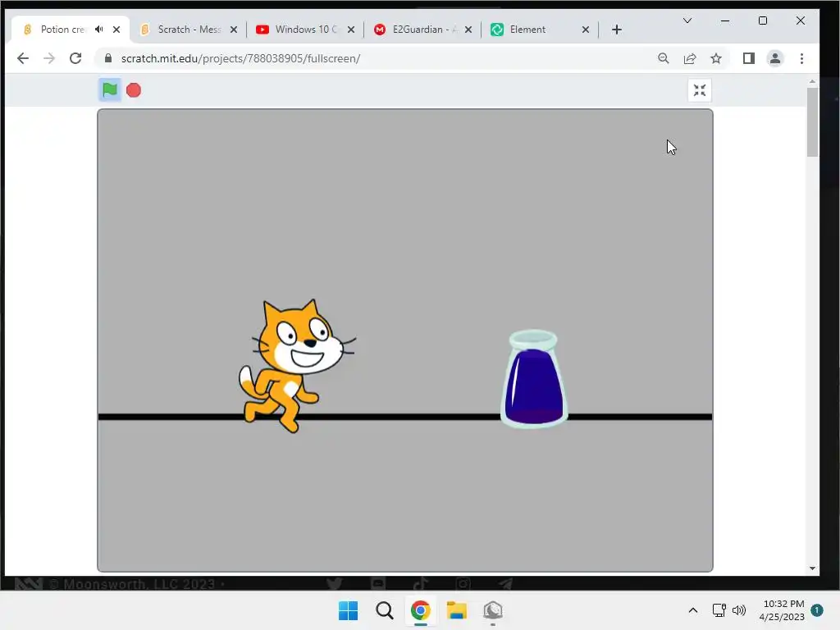The width and height of the screenshot is (840, 630).
Task: Open a new browser tab
Action: pyautogui.click(x=617, y=30)
